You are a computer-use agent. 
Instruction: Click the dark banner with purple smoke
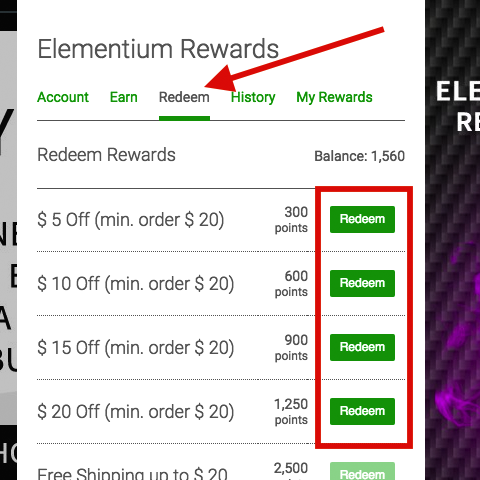tap(452, 240)
